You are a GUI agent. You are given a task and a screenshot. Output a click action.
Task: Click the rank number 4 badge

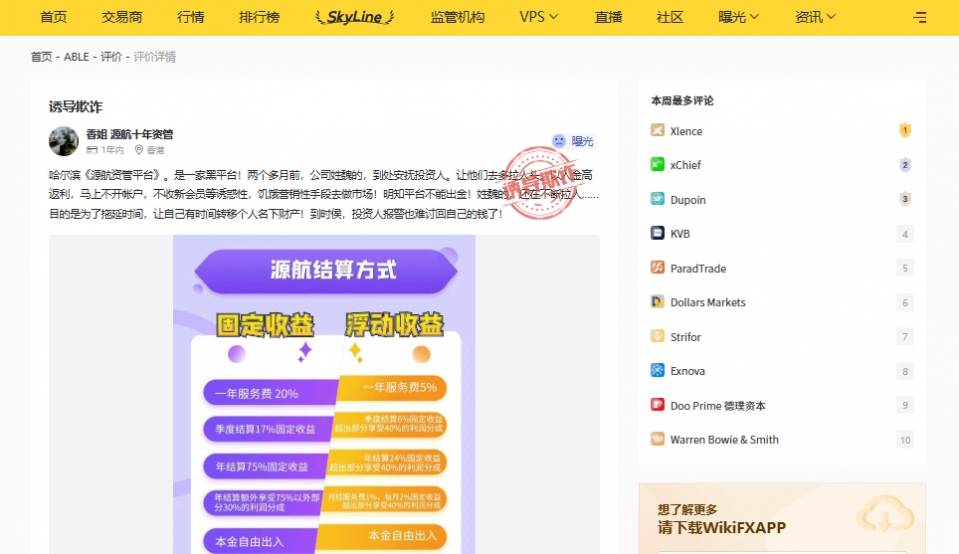(x=905, y=234)
